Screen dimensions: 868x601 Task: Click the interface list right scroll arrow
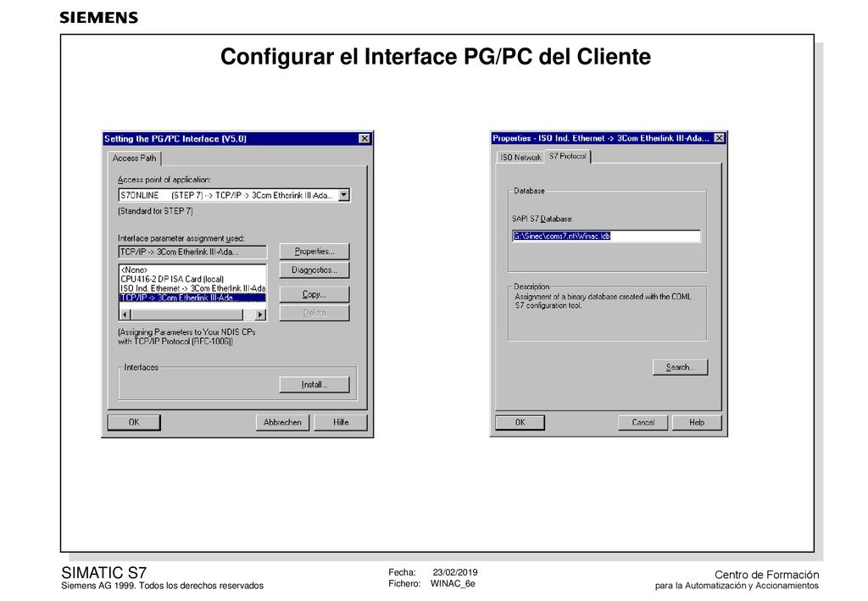click(x=260, y=314)
